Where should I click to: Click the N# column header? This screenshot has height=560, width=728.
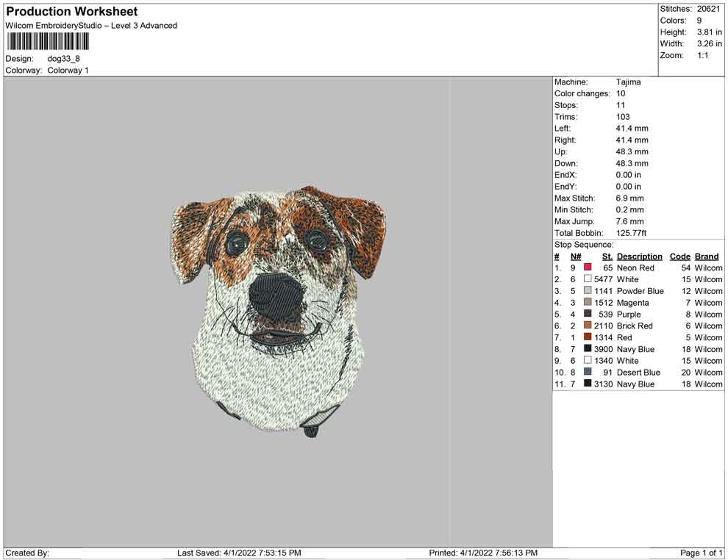click(576, 256)
